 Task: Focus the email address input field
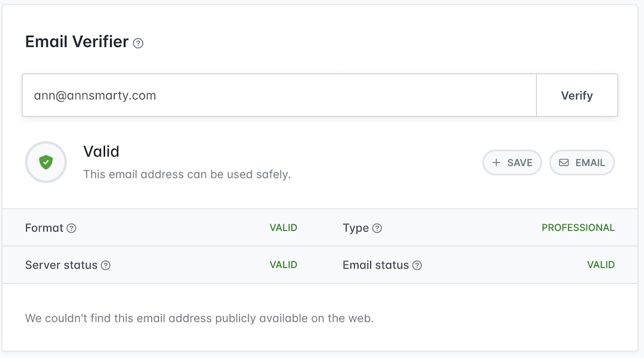coord(279,95)
